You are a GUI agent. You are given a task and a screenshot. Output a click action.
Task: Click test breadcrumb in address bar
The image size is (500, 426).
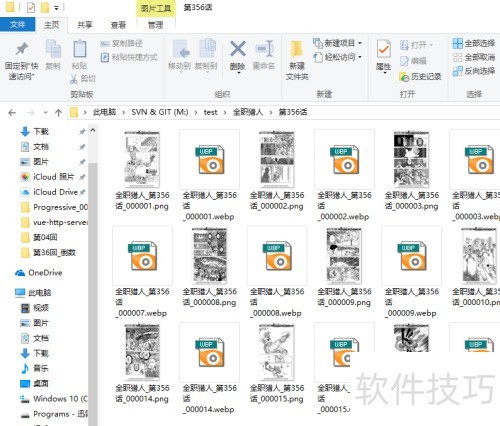tap(210, 112)
